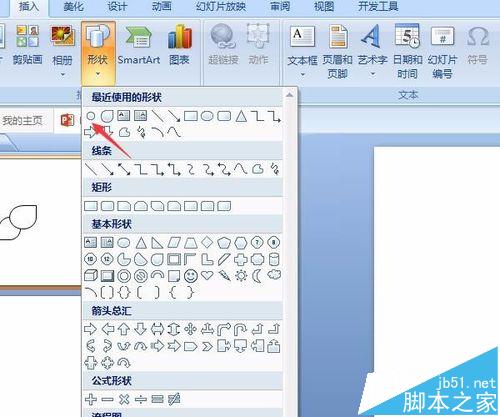Pick the plus sign equation shape
The image size is (500, 417).
coord(91,399)
